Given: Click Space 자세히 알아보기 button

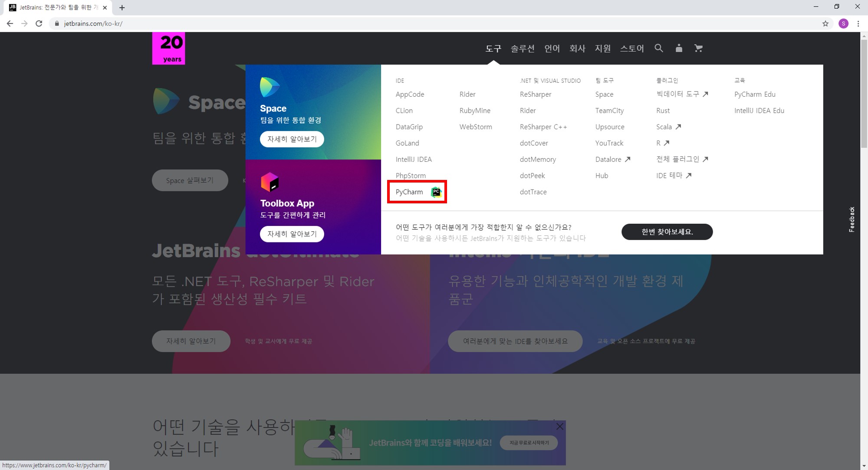Looking at the screenshot, I should pos(292,139).
